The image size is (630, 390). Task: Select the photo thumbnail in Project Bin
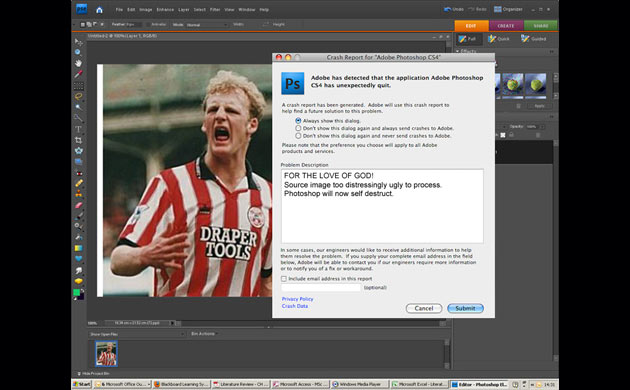tap(106, 353)
